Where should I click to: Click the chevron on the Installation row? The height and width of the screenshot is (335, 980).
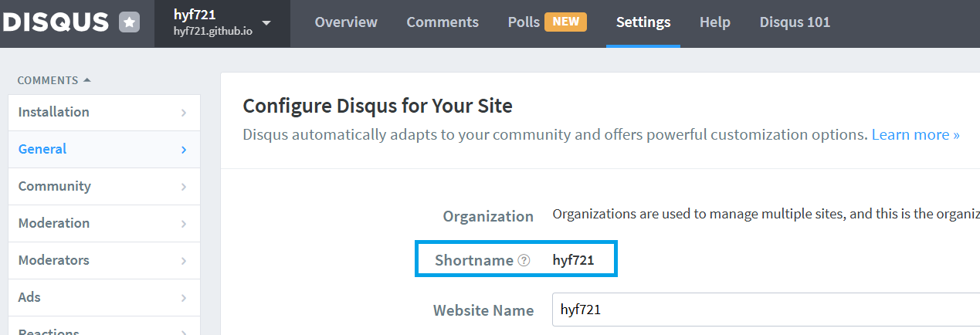click(x=184, y=113)
